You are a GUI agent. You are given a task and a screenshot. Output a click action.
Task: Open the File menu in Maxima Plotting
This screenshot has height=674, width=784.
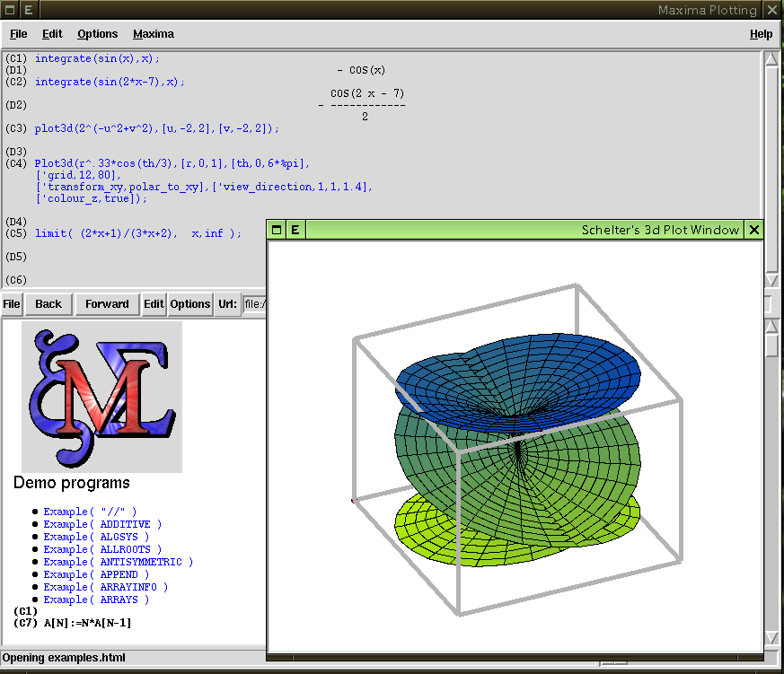(x=19, y=34)
